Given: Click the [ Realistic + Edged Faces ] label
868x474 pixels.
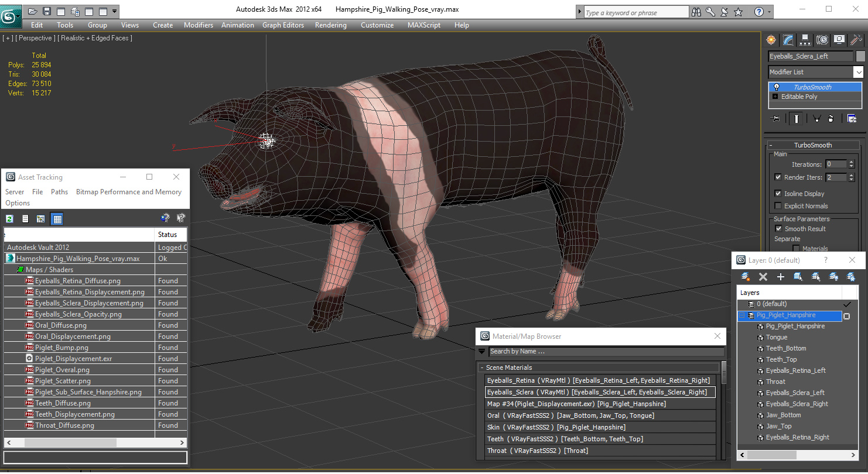Looking at the screenshot, I should coord(95,38).
